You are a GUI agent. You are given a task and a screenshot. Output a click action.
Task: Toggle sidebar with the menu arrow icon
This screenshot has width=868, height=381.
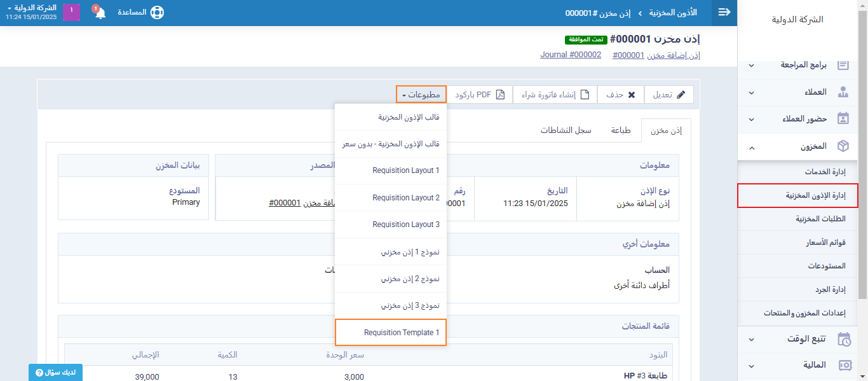(724, 13)
